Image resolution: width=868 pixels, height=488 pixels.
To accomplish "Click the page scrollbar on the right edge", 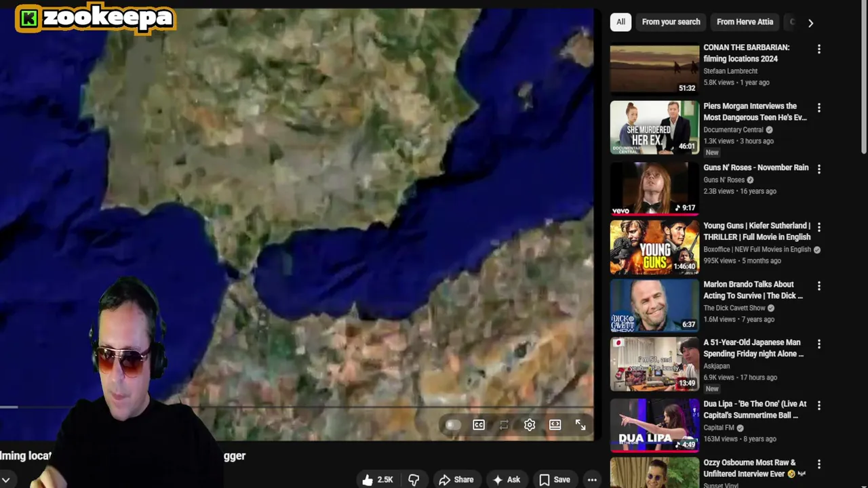I will [x=864, y=78].
